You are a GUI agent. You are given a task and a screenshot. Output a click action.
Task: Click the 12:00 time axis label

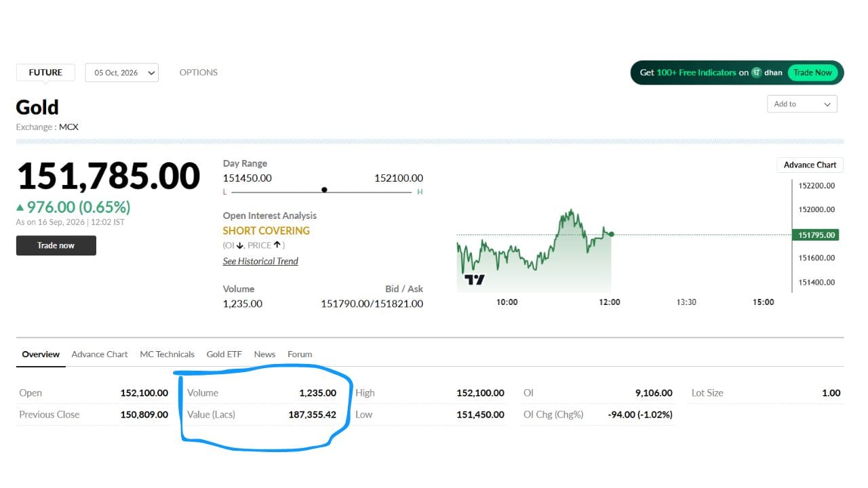[610, 302]
